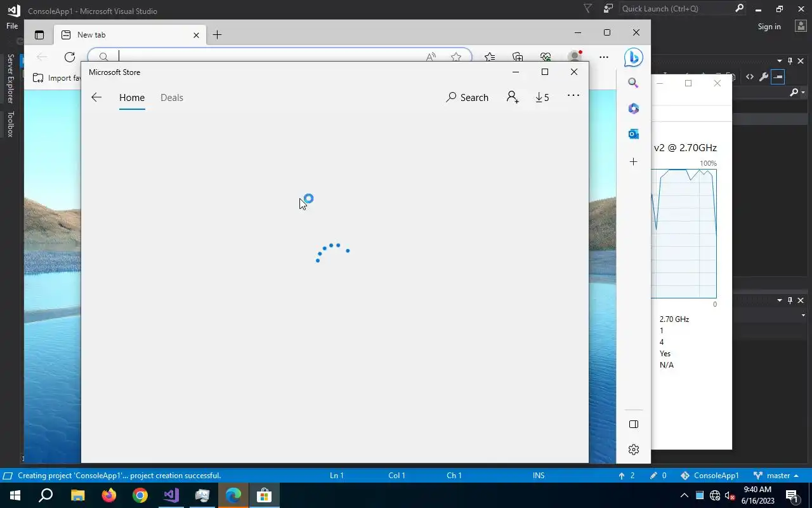Open Toolbox side tab
The width and height of the screenshot is (812, 508).
(x=10, y=124)
